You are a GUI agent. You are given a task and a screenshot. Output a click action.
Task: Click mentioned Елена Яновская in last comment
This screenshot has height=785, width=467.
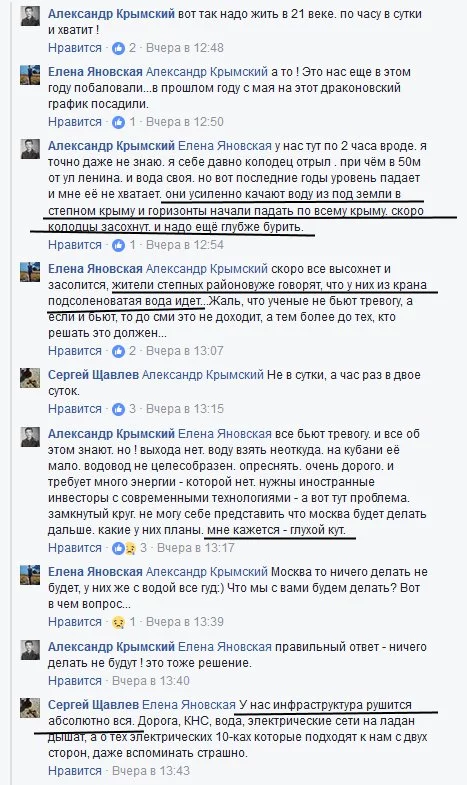click(x=189, y=705)
